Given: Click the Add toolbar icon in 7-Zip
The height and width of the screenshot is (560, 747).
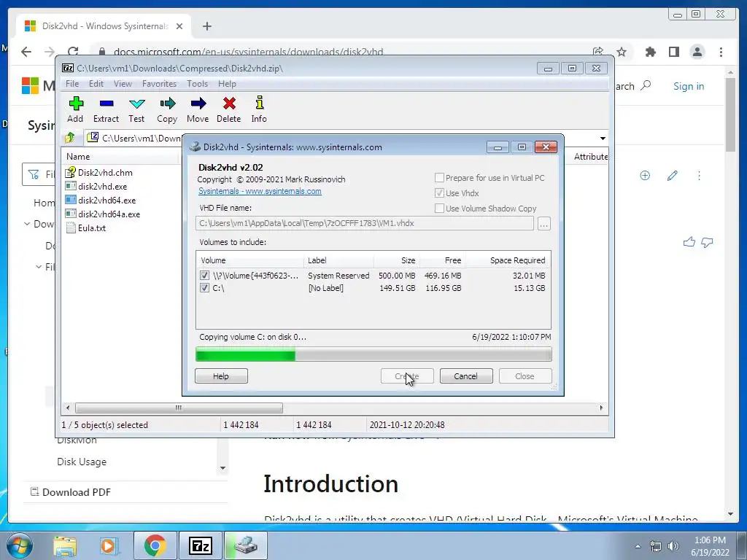Looking at the screenshot, I should [76, 104].
